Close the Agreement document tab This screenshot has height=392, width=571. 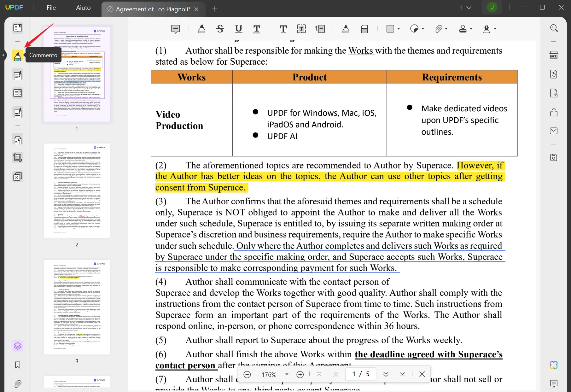point(196,9)
